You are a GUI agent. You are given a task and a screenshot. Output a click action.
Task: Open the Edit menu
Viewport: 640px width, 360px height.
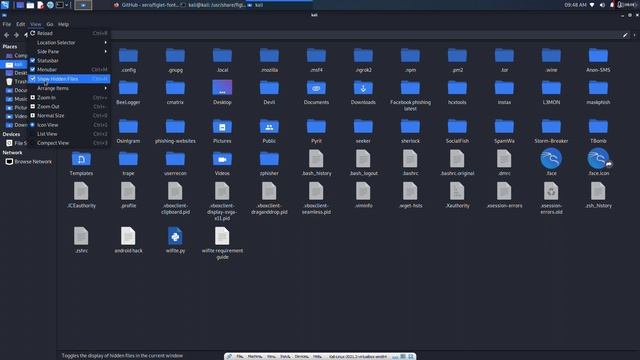pyautogui.click(x=20, y=24)
